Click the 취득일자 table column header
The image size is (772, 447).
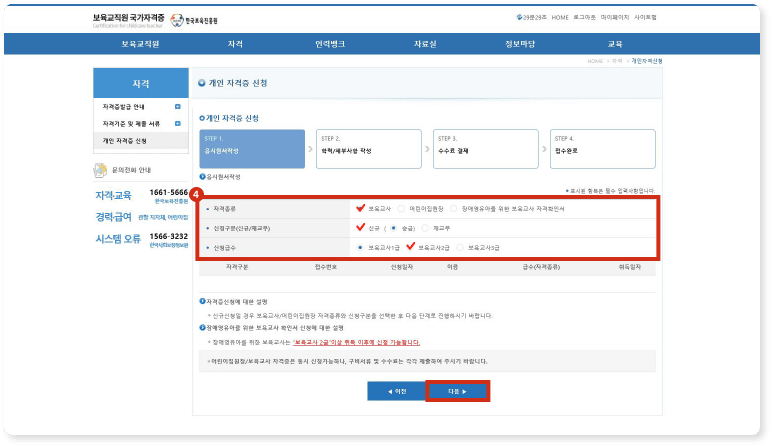(x=630, y=267)
